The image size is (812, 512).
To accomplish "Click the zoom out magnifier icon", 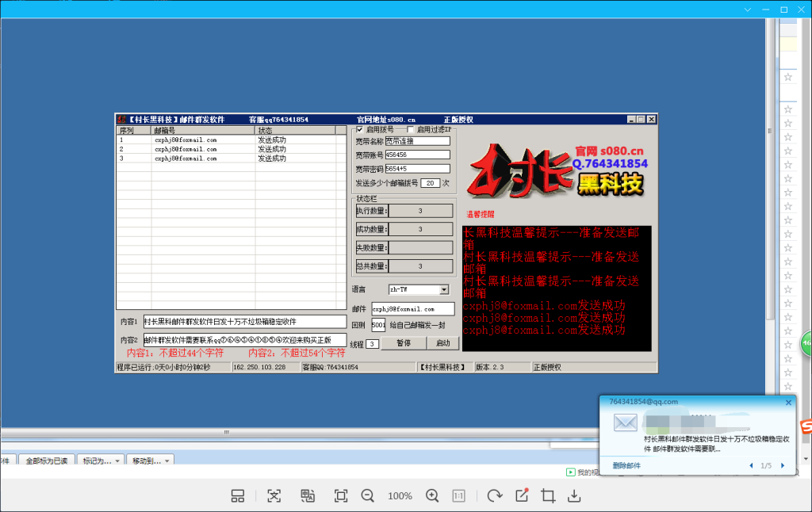I will coord(367,495).
